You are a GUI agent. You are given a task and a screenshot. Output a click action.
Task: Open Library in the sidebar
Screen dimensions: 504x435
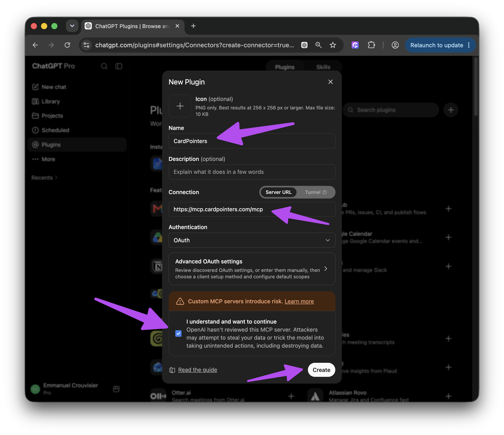point(77,101)
